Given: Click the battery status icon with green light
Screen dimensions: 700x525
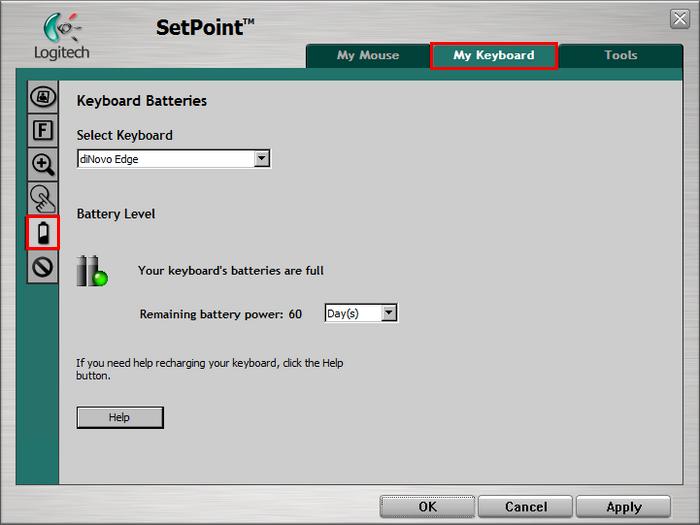Looking at the screenshot, I should coord(92,271).
